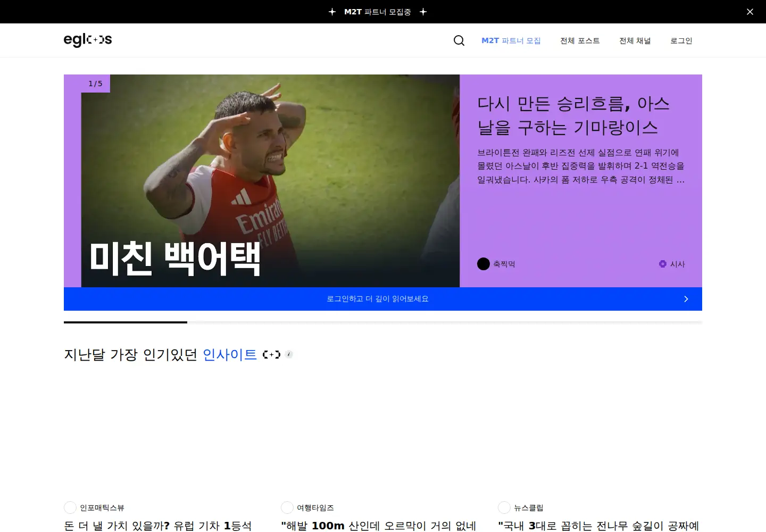
Task: Open the search magnifier icon
Action: pyautogui.click(x=459, y=40)
